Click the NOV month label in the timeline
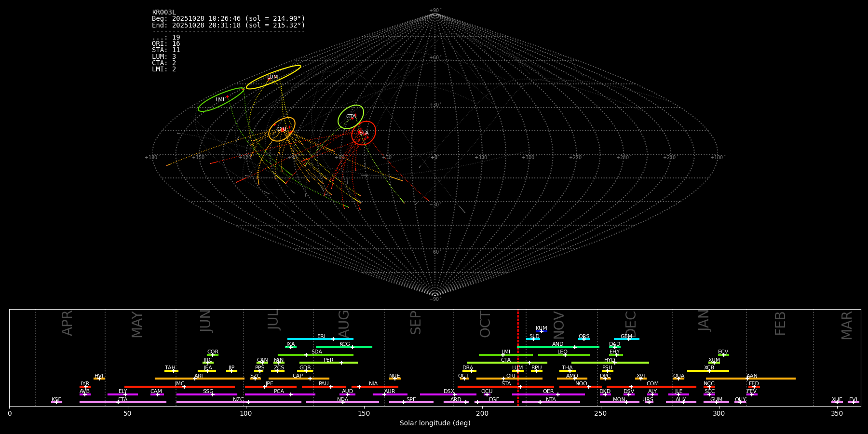868x434 pixels. pos(558,325)
